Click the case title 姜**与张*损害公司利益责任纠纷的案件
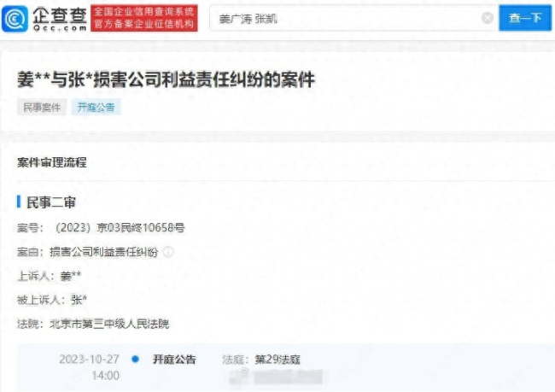 pos(166,79)
